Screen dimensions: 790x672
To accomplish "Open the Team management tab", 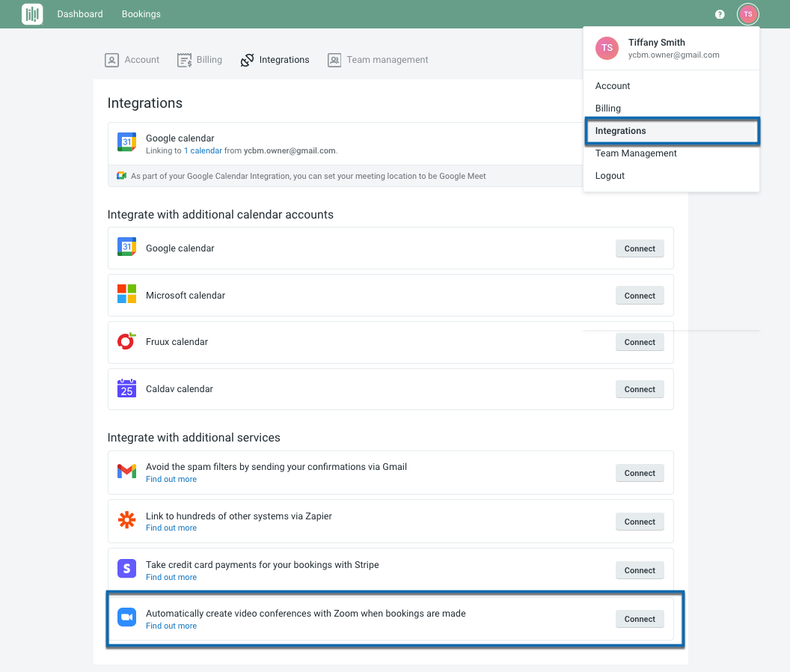I will tap(378, 60).
